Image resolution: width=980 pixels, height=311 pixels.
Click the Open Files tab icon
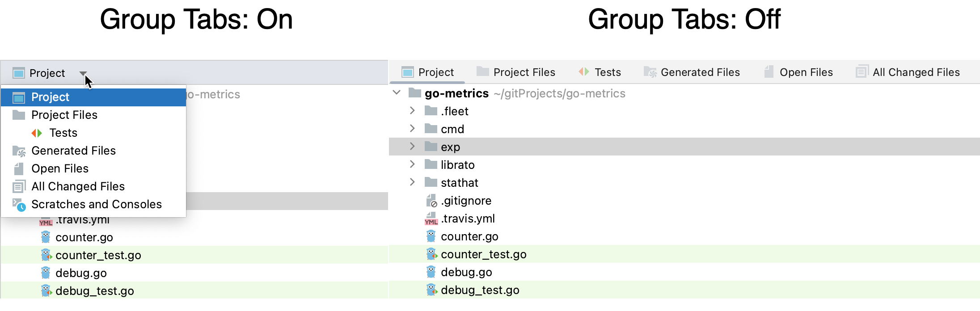pyautogui.click(x=769, y=72)
